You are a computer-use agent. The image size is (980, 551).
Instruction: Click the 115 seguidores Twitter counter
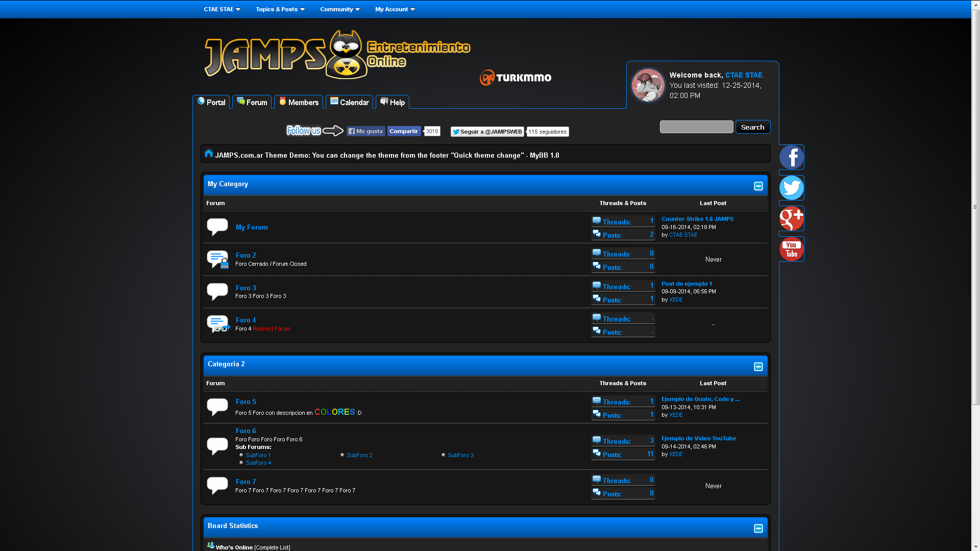548,132
